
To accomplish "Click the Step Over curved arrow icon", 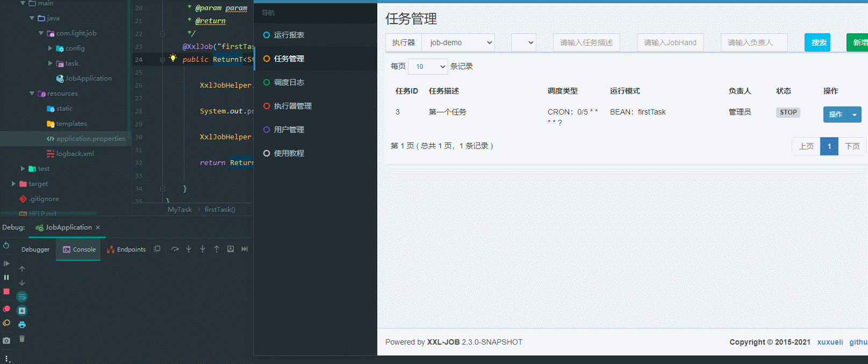I will (x=175, y=249).
